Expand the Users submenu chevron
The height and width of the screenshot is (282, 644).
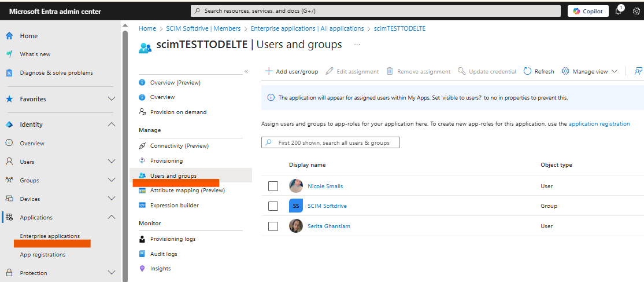click(x=112, y=162)
